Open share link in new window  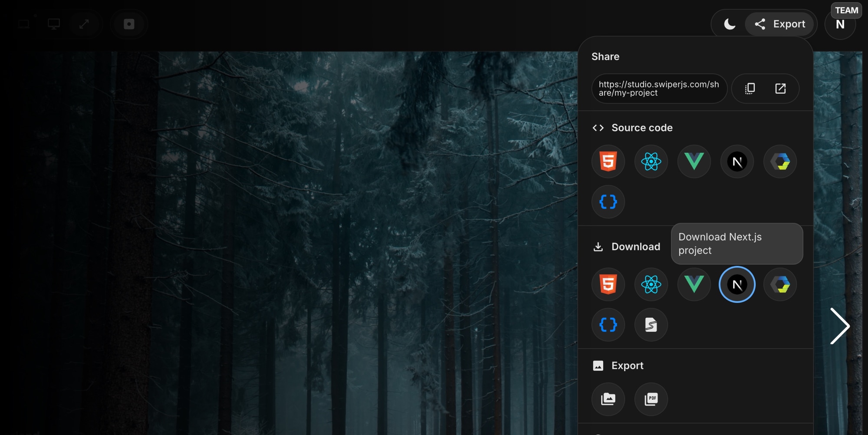click(x=781, y=89)
